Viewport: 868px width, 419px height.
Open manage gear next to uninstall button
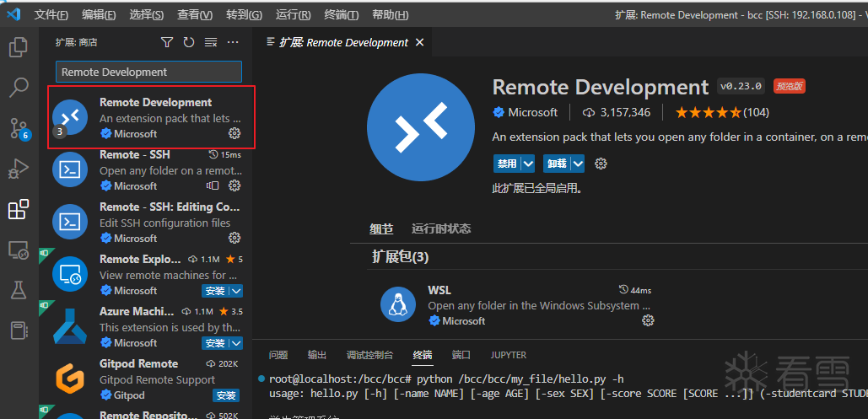click(x=601, y=164)
